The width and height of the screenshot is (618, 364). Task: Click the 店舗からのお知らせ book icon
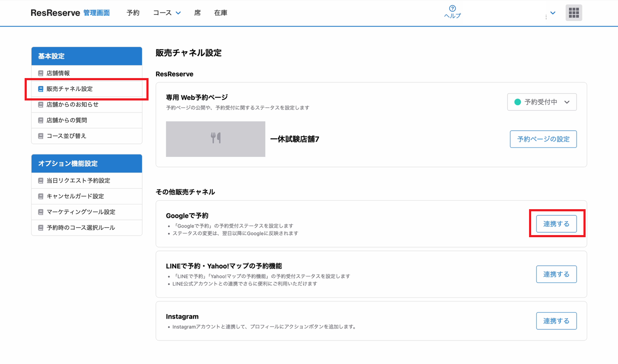(x=41, y=104)
